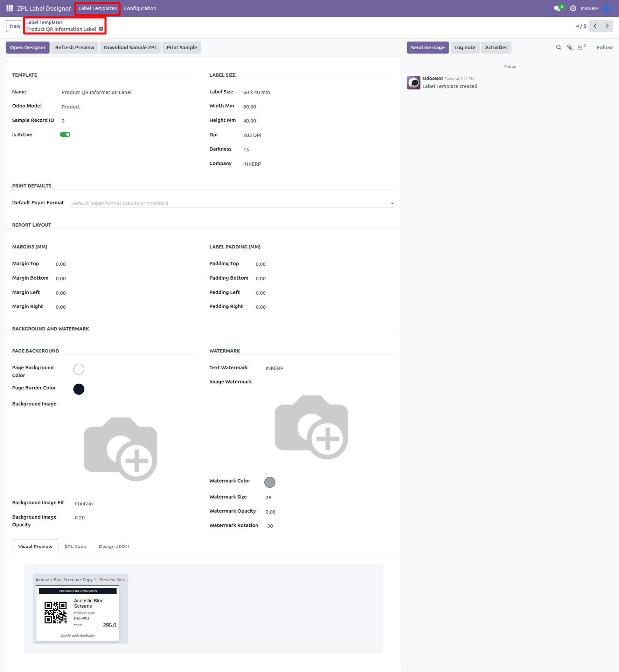This screenshot has width=619, height=672.
Task: Click the chatter search magnifier icon
Action: point(559,48)
